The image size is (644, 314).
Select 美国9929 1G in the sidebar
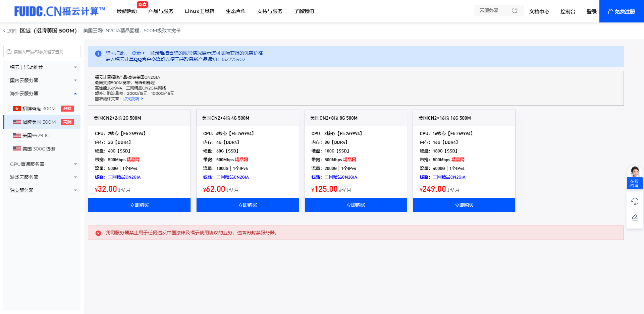(x=42, y=135)
